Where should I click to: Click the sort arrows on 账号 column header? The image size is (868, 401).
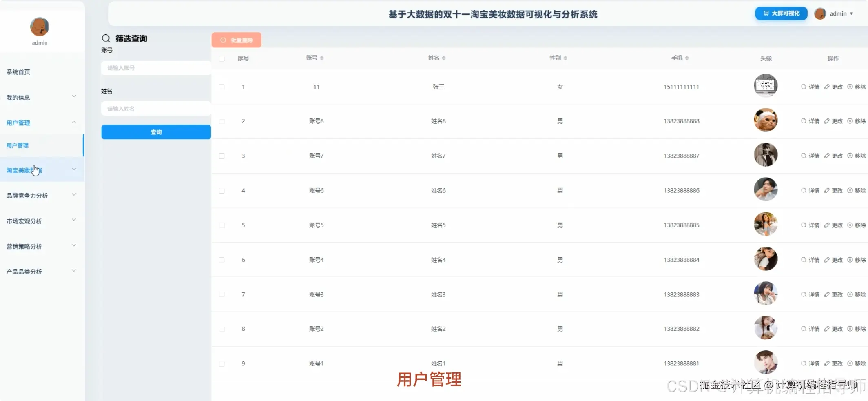click(x=323, y=58)
